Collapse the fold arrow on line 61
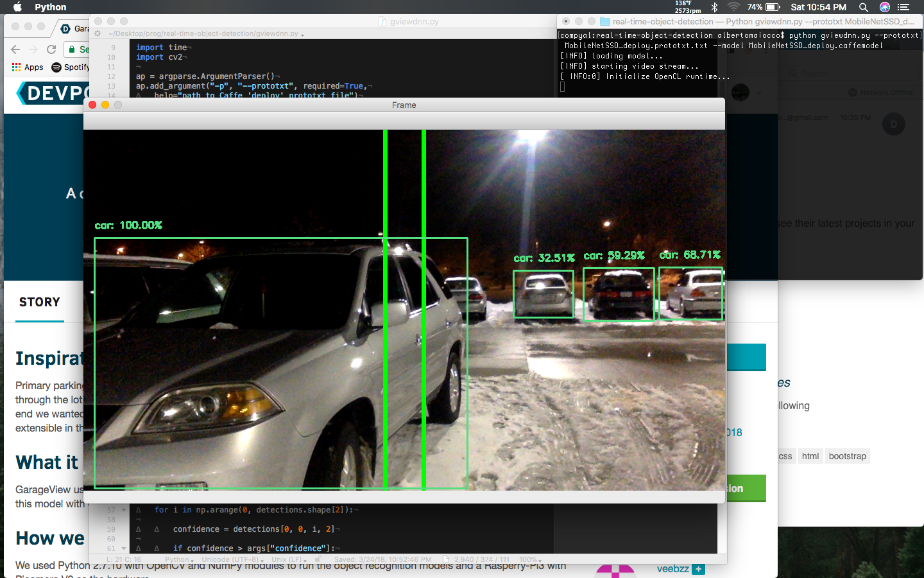Viewport: 924px width, 578px height. (x=123, y=548)
